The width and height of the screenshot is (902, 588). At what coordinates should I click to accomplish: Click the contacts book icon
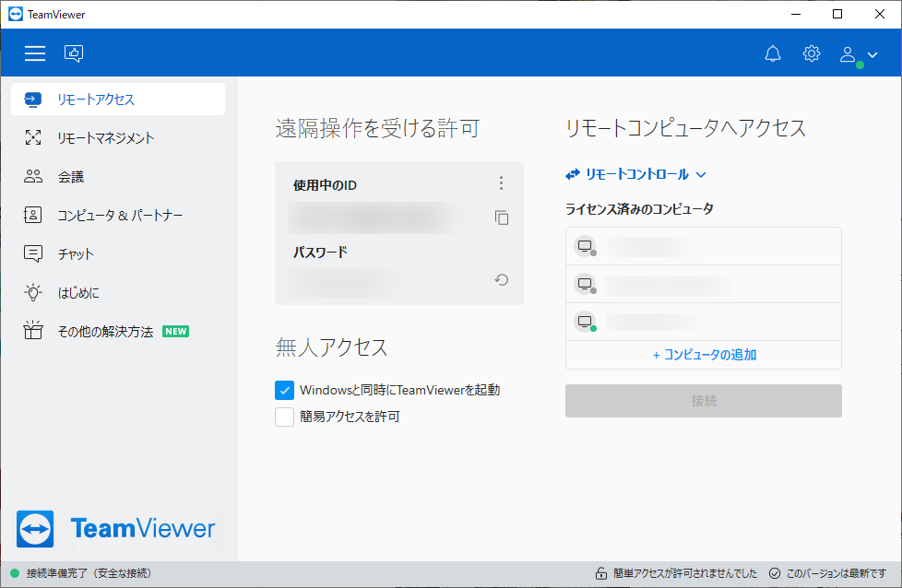pyautogui.click(x=33, y=215)
